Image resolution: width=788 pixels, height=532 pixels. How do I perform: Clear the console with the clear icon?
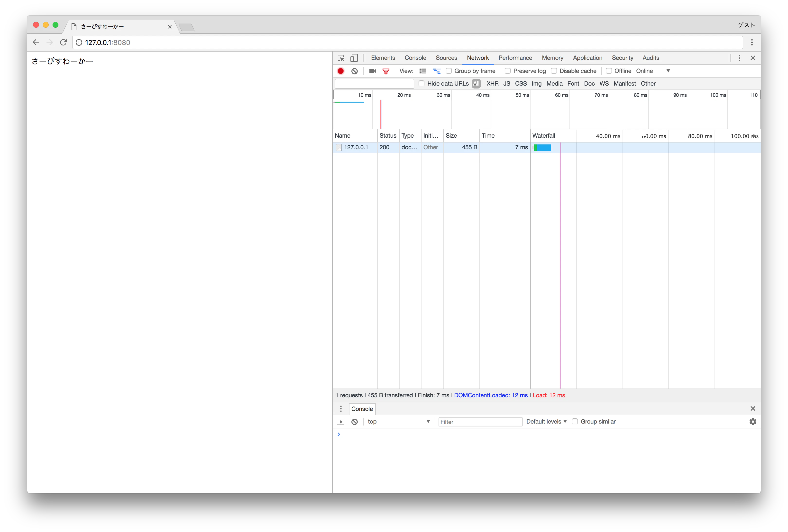pos(354,422)
